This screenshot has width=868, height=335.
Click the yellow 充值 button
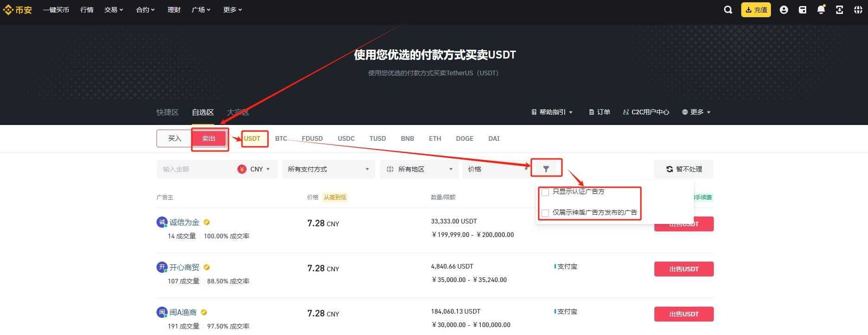(x=756, y=10)
